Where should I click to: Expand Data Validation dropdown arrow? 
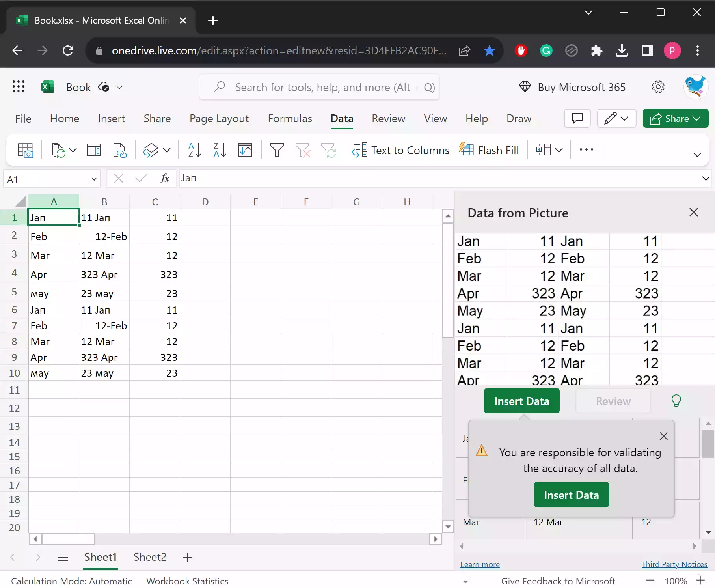coord(559,150)
